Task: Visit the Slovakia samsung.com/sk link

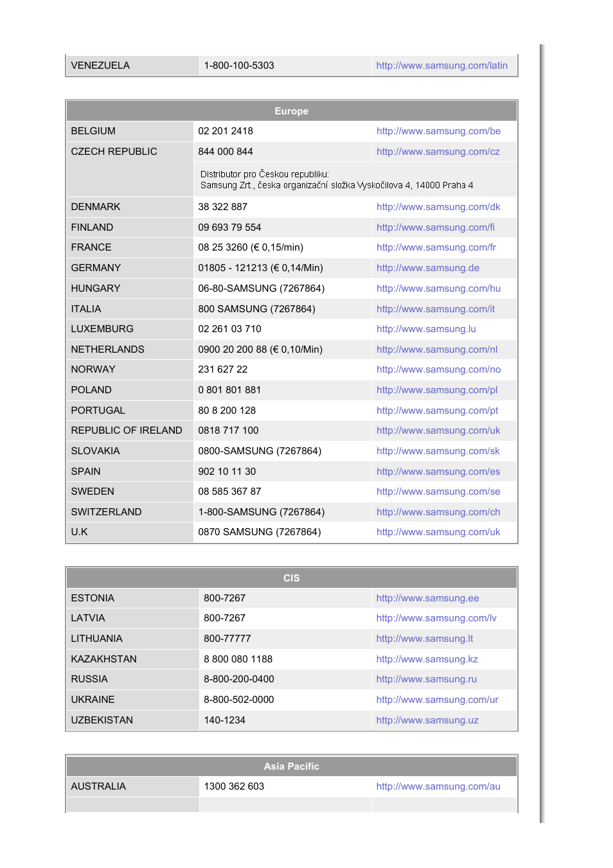Action: 438,451
